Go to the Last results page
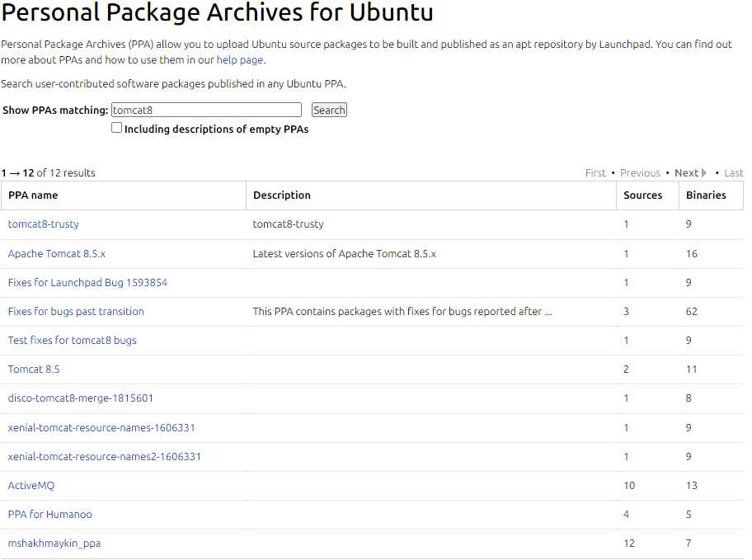The height and width of the screenshot is (560, 752). tap(734, 173)
